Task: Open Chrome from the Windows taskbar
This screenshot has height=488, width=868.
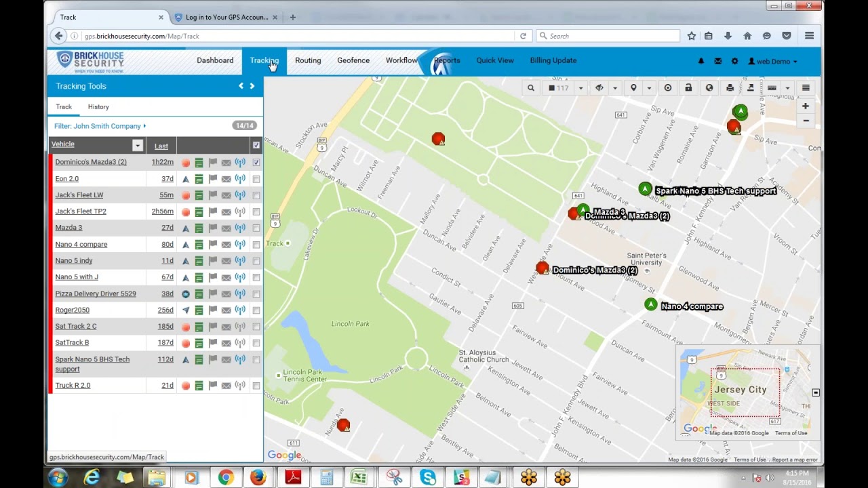Action: (x=226, y=477)
